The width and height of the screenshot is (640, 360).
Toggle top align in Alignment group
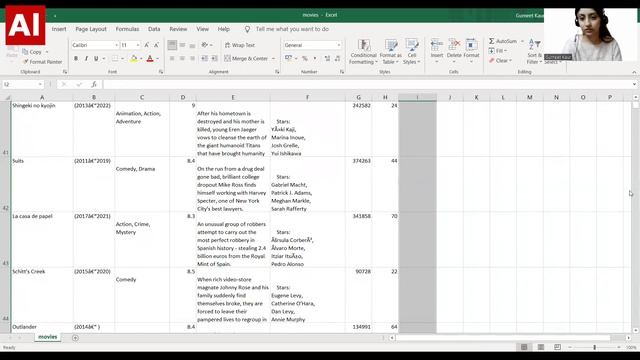coord(172,45)
